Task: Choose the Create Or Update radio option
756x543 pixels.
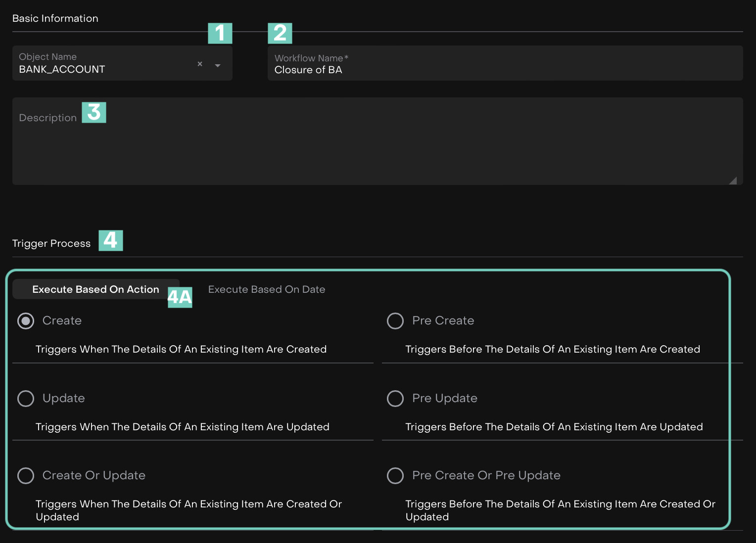Action: click(x=26, y=476)
